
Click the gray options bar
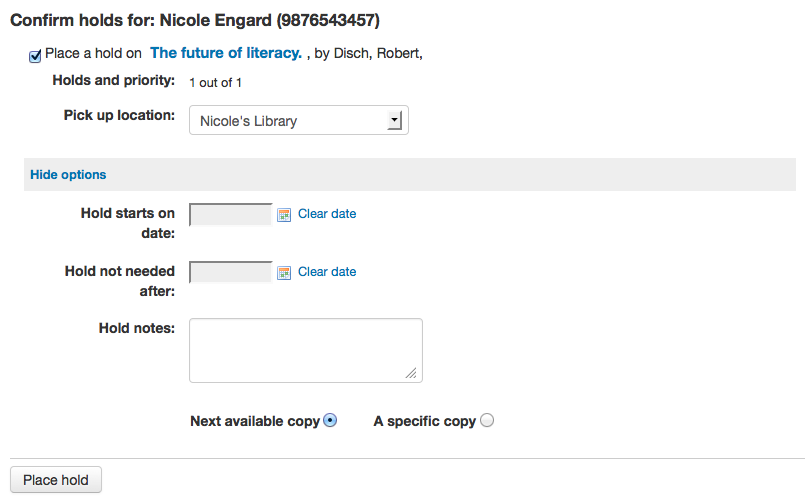410,175
